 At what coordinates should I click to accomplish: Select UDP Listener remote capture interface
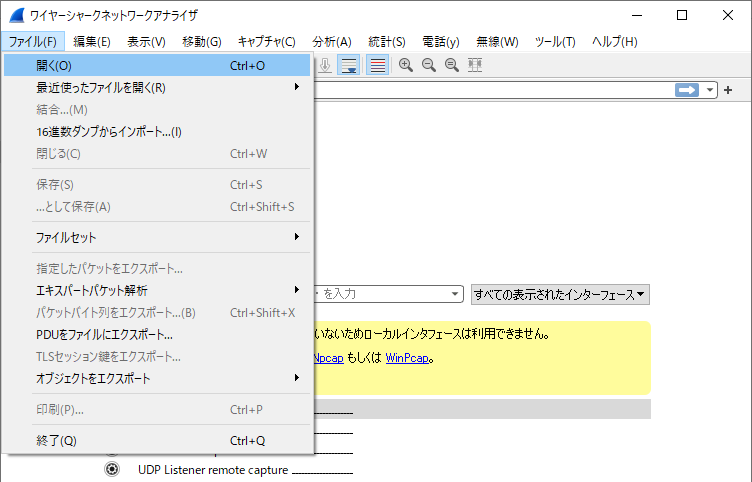[x=213, y=470]
